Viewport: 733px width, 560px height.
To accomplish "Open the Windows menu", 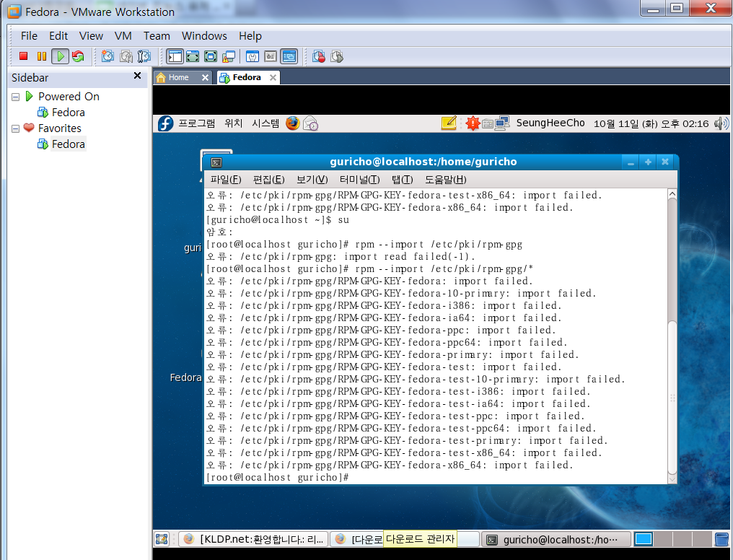I will (x=204, y=36).
